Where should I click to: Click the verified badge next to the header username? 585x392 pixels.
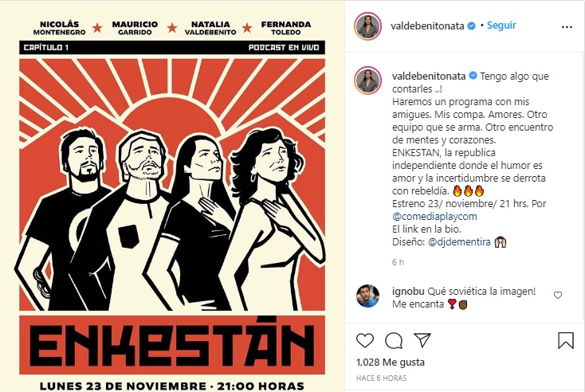(x=472, y=25)
